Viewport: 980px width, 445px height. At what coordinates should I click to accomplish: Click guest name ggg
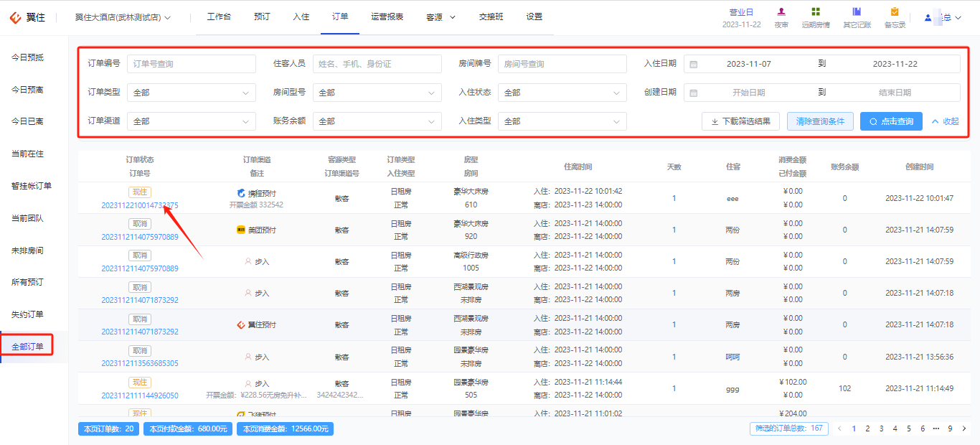[x=732, y=388]
